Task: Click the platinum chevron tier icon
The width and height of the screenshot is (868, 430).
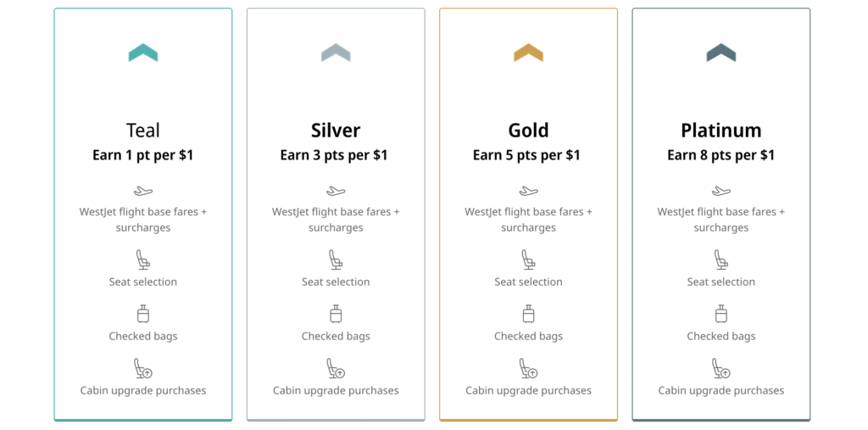Action: (x=721, y=53)
